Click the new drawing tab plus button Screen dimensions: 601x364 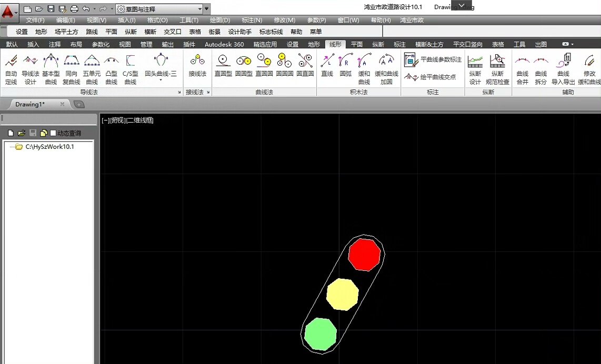coord(78,104)
